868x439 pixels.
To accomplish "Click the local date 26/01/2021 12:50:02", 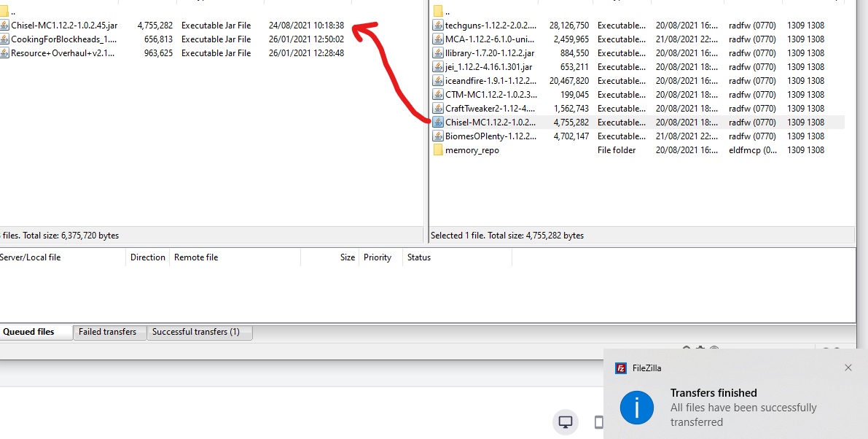I will (306, 39).
